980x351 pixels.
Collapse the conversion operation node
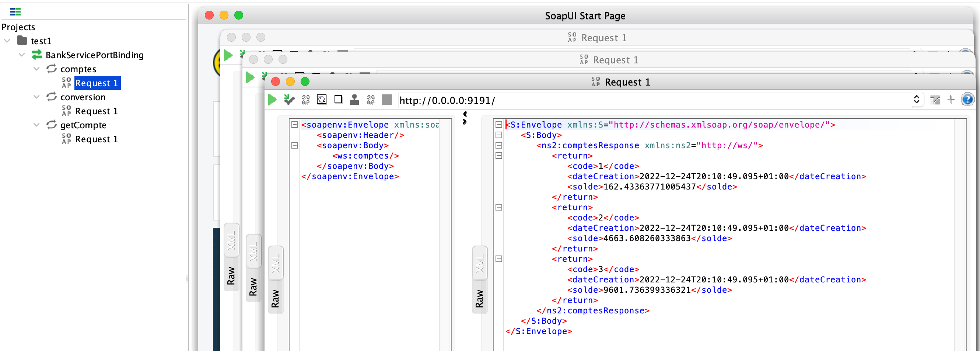[x=36, y=97]
